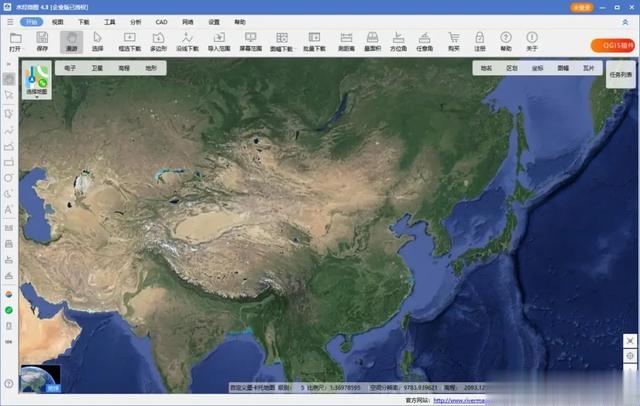Toggle the 区划 administrative division overlay
Viewport: 640px width, 406px height.
pyautogui.click(x=512, y=68)
